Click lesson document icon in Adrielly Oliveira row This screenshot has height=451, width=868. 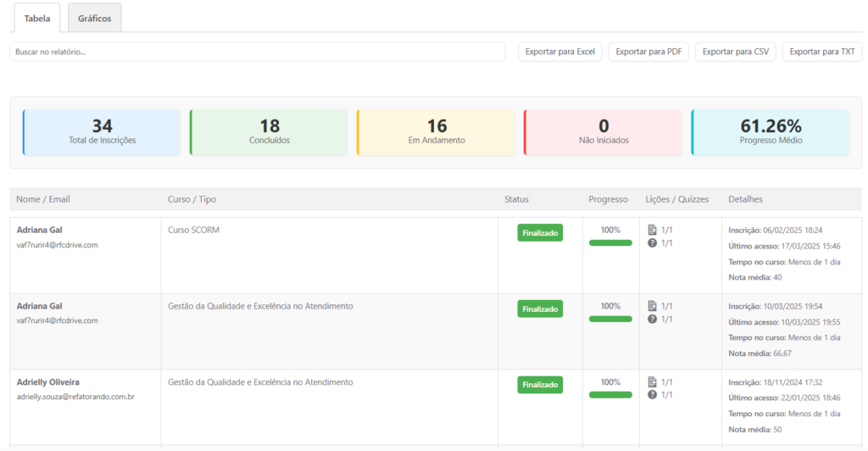(652, 382)
